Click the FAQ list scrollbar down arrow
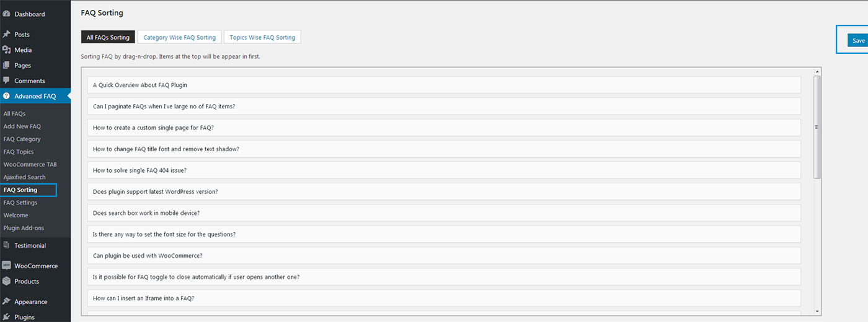The width and height of the screenshot is (868, 322). point(817,311)
